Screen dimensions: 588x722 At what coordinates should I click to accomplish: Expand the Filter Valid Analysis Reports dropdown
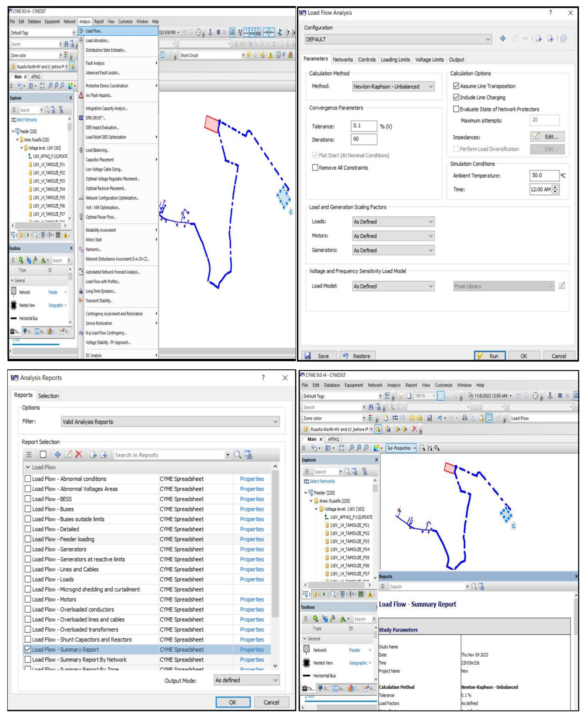170,422
